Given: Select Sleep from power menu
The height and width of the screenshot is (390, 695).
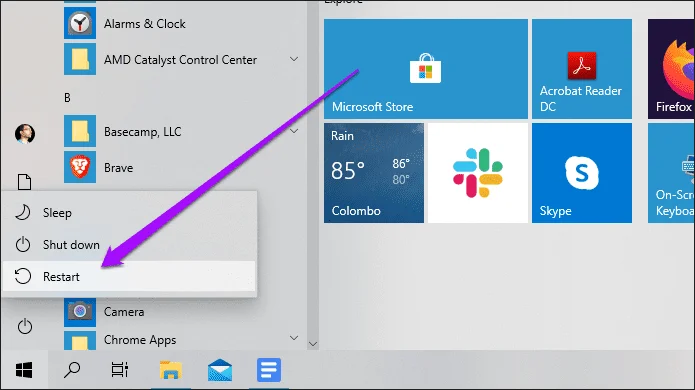Looking at the screenshot, I should click(129, 213).
